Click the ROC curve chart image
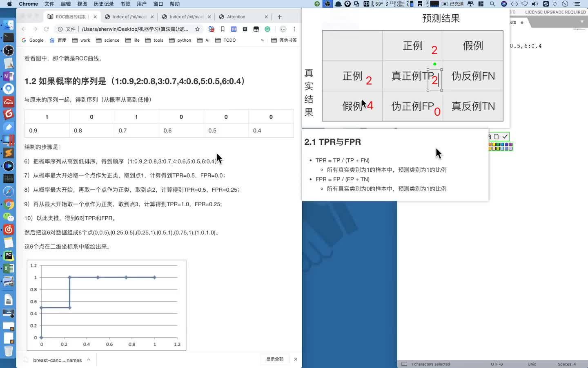Screen dimensions: 588x368 [107, 305]
